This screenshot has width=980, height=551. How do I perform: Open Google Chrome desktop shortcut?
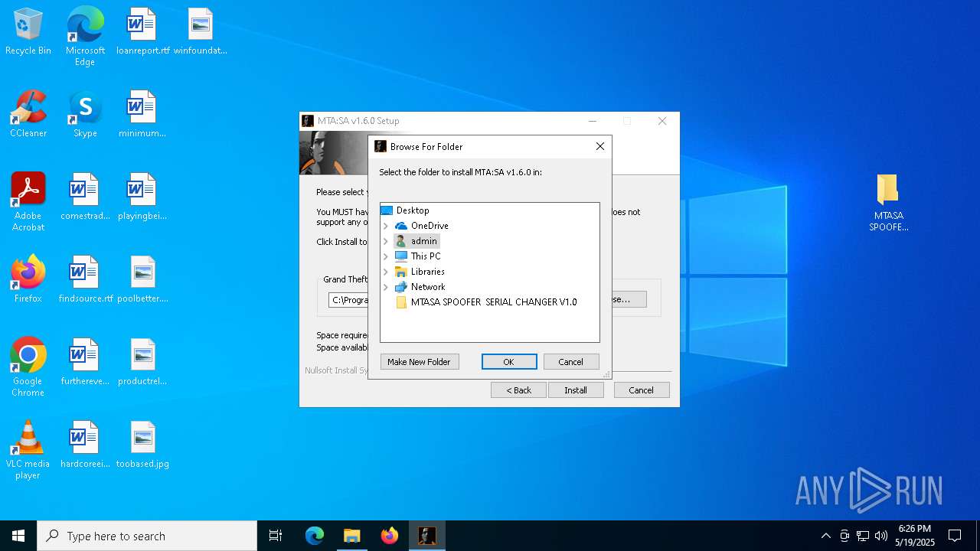(x=28, y=367)
